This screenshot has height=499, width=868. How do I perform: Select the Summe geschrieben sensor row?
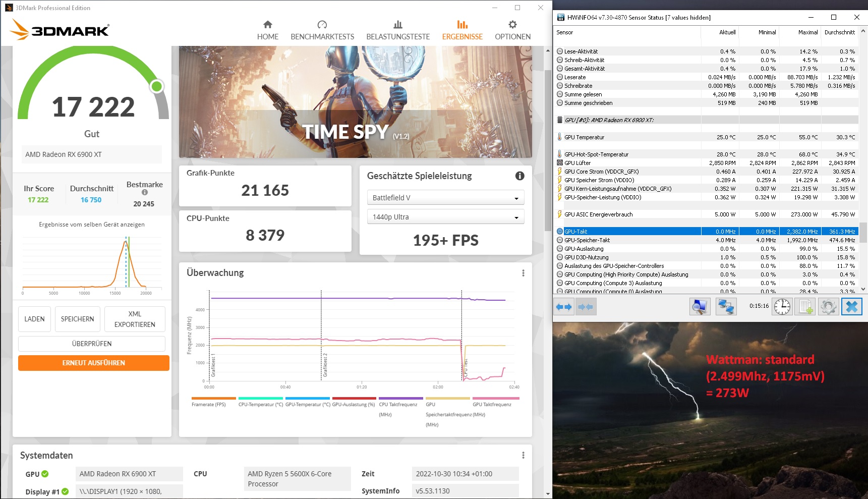(x=707, y=103)
